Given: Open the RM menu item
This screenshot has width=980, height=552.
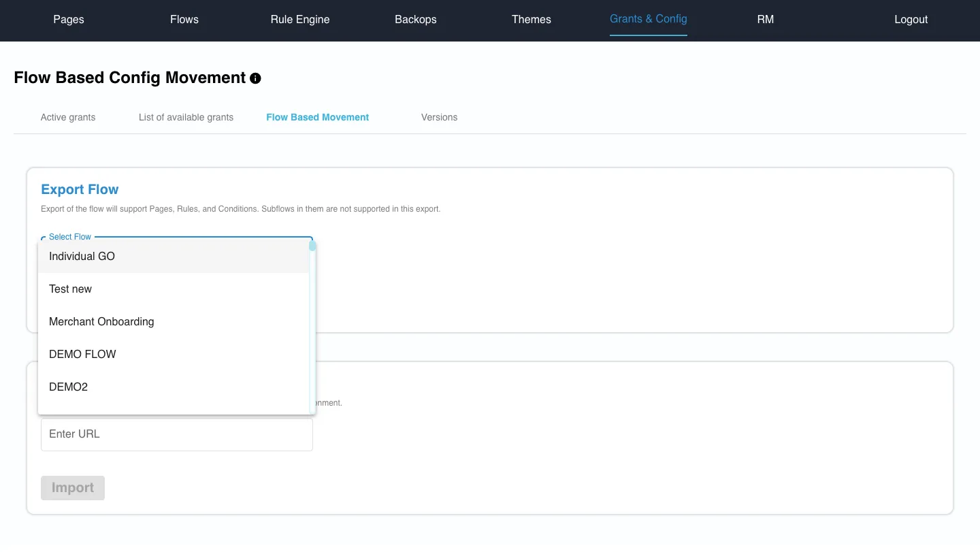Looking at the screenshot, I should (x=766, y=19).
